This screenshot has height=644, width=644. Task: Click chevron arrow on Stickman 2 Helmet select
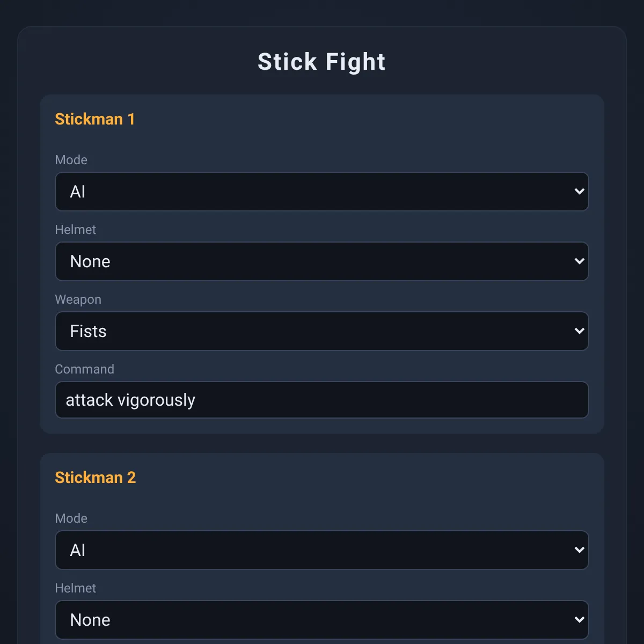pyautogui.click(x=579, y=620)
